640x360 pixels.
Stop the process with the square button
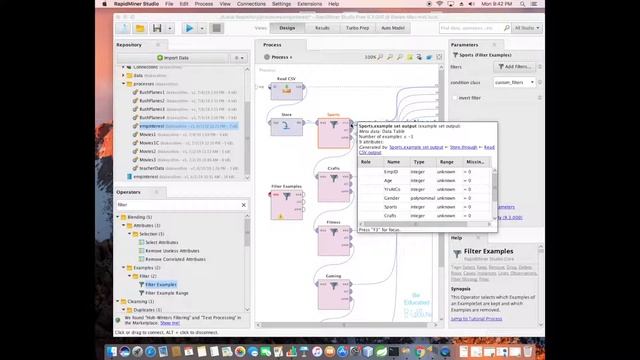pyautogui.click(x=216, y=28)
